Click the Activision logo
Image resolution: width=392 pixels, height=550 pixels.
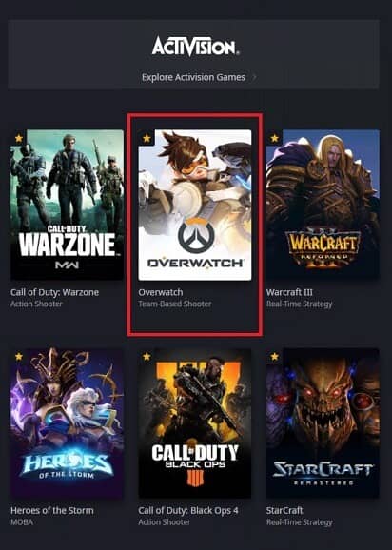click(195, 47)
